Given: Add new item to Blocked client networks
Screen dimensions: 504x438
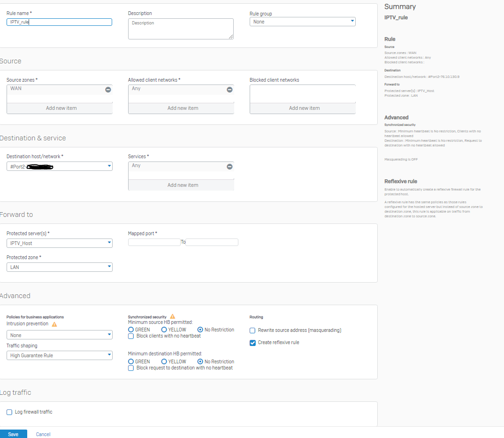Looking at the screenshot, I should [304, 108].
